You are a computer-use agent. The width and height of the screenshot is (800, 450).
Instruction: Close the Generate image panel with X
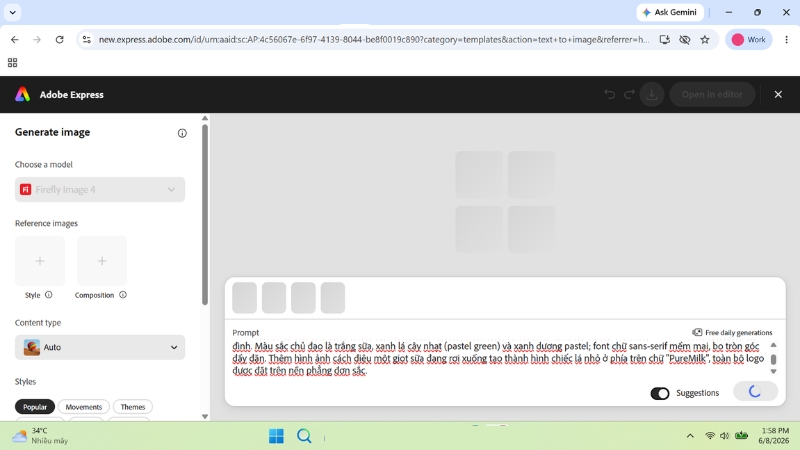click(778, 94)
